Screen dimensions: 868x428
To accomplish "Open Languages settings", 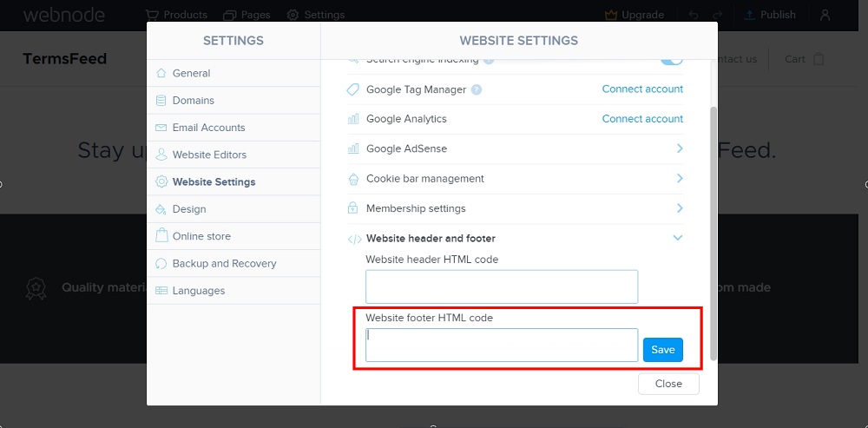I will (x=233, y=290).
